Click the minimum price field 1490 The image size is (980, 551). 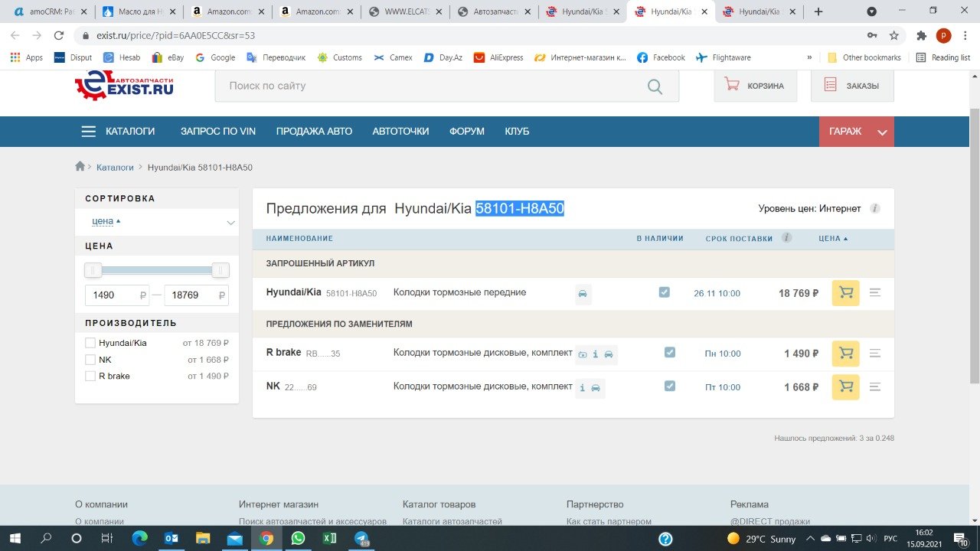coord(119,295)
